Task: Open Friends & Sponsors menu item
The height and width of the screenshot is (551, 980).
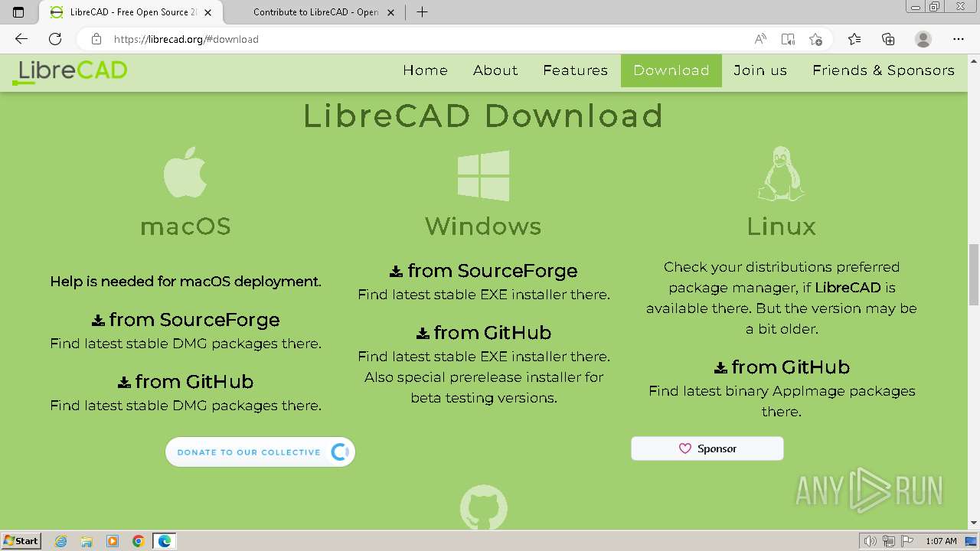Action: 884,70
